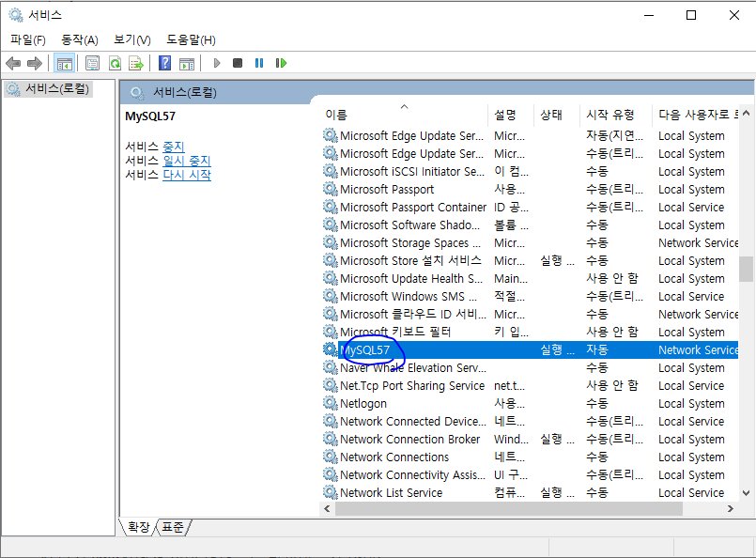Click the Pause Service icon
This screenshot has width=756, height=558.
[259, 63]
